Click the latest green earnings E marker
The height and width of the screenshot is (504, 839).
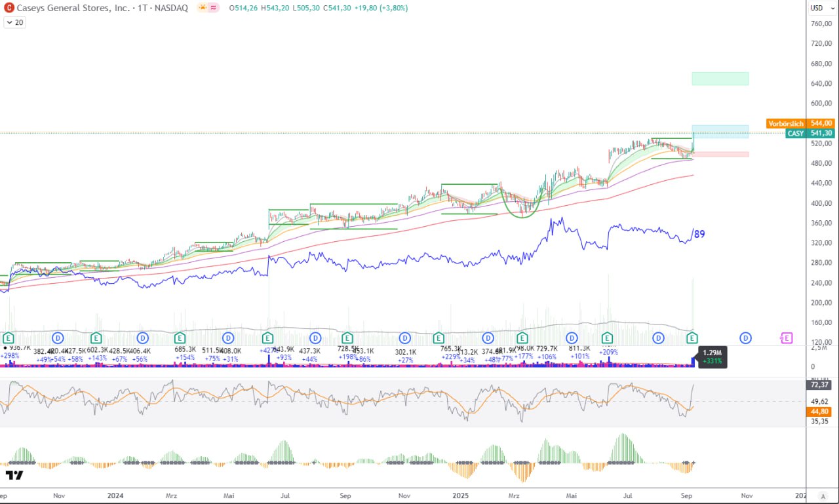[692, 338]
